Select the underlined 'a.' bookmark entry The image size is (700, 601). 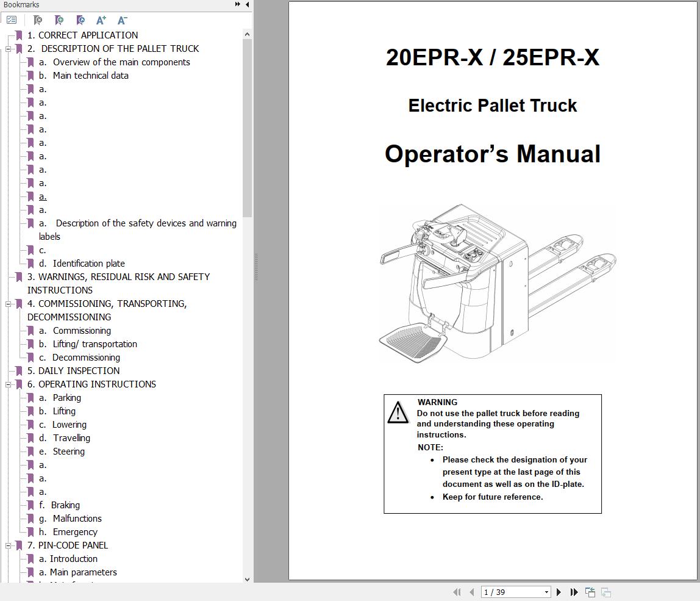(43, 196)
